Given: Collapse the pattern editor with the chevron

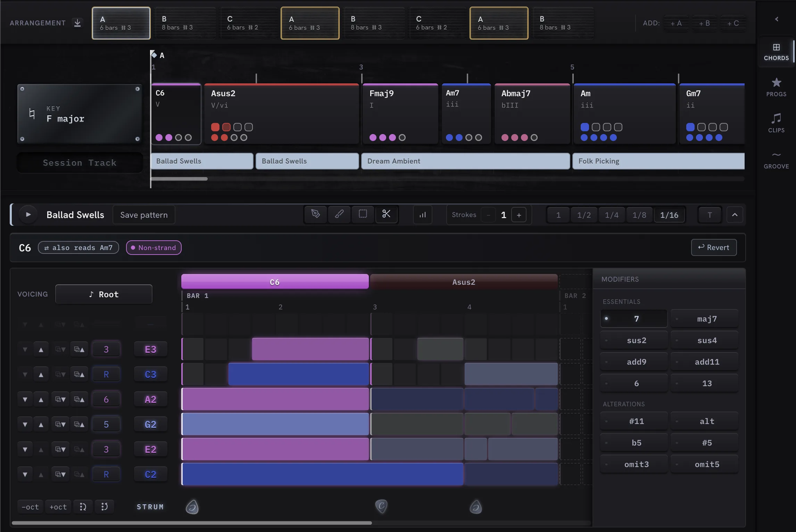Looking at the screenshot, I should 735,215.
